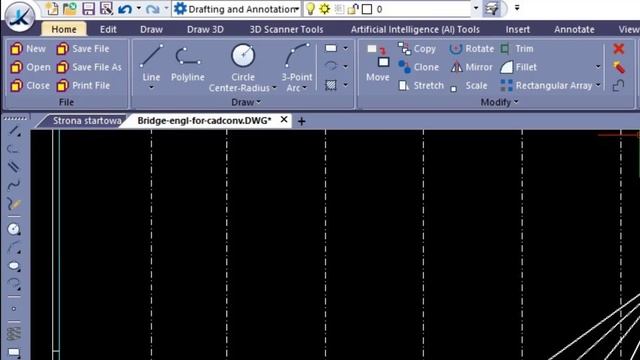Click the Open file button

click(30, 67)
